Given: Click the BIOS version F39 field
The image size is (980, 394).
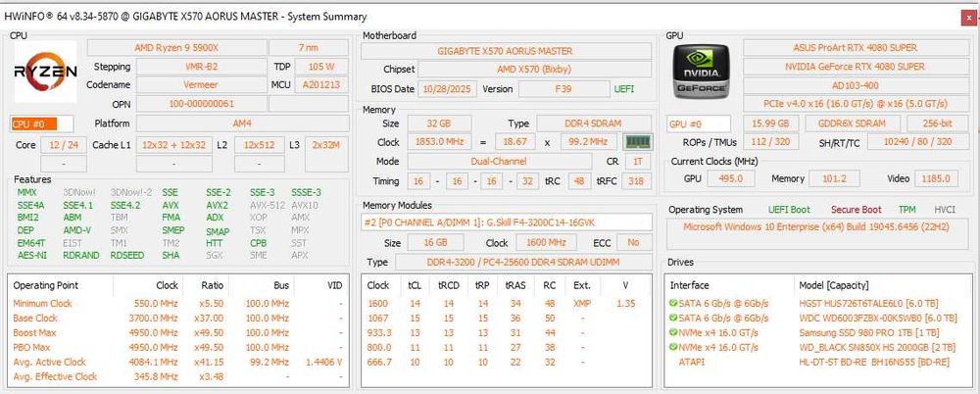Looking at the screenshot, I should point(563,89).
